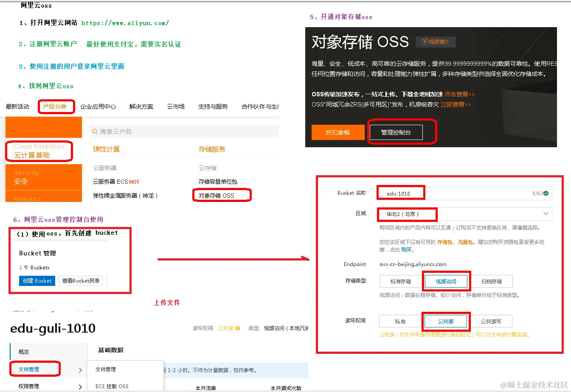Image resolution: width=571 pixels, height=392 pixels.
Task: Expand the 文件管理 sidebar chevron
Action: 80,370
